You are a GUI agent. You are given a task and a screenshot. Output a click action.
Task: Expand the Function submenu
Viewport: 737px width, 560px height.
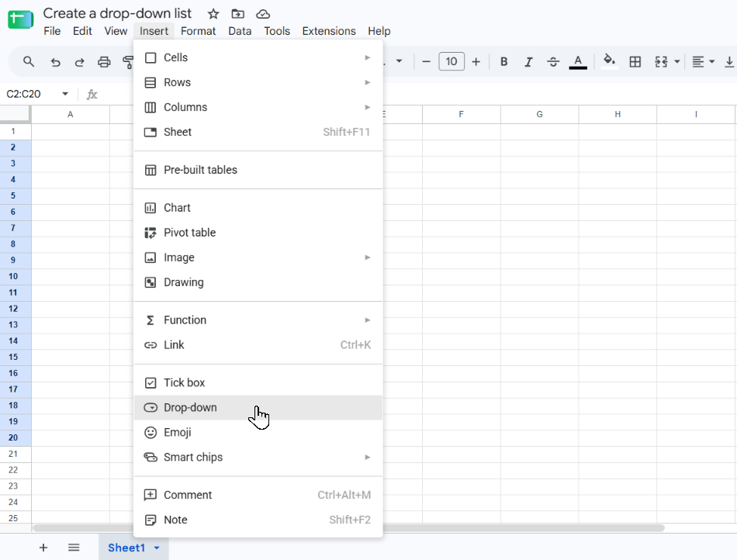(258, 320)
